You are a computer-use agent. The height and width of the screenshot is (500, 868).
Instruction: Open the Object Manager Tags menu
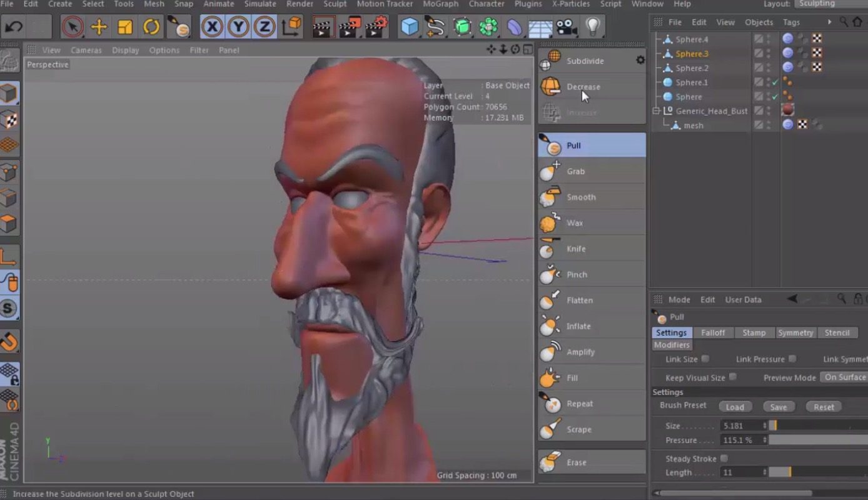(791, 22)
